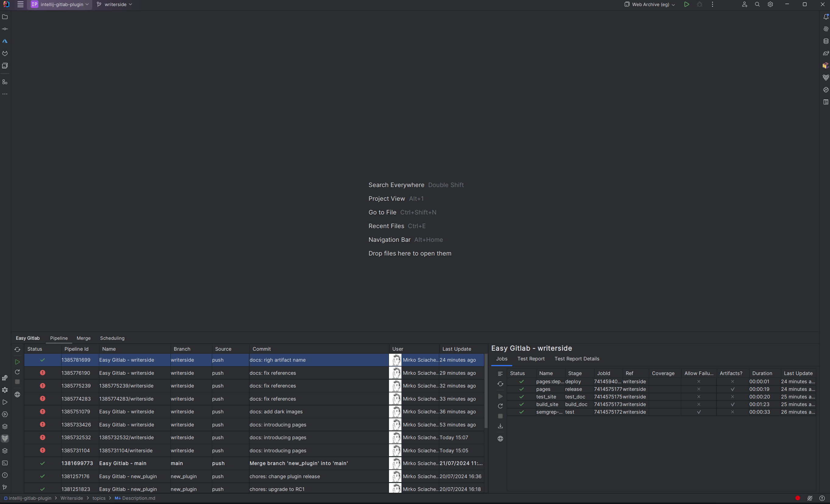This screenshot has height=504, width=830.
Task: Toggle the Easy Gitlab fox tool window in left sidebar
Action: pyautogui.click(x=5, y=438)
